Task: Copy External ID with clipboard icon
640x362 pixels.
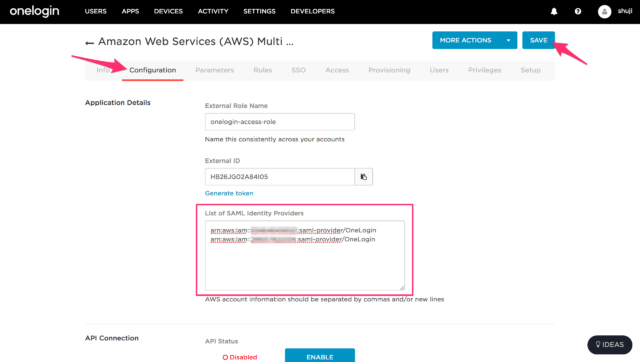Action: pos(364,177)
